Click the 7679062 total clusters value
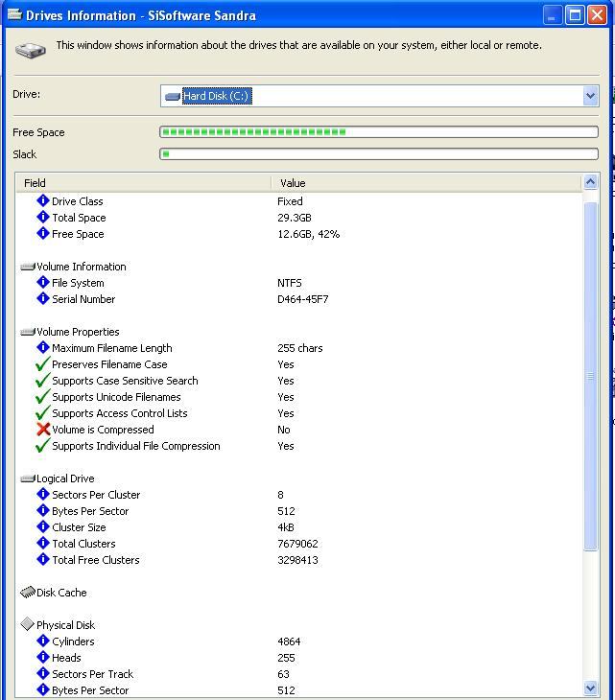 [297, 544]
